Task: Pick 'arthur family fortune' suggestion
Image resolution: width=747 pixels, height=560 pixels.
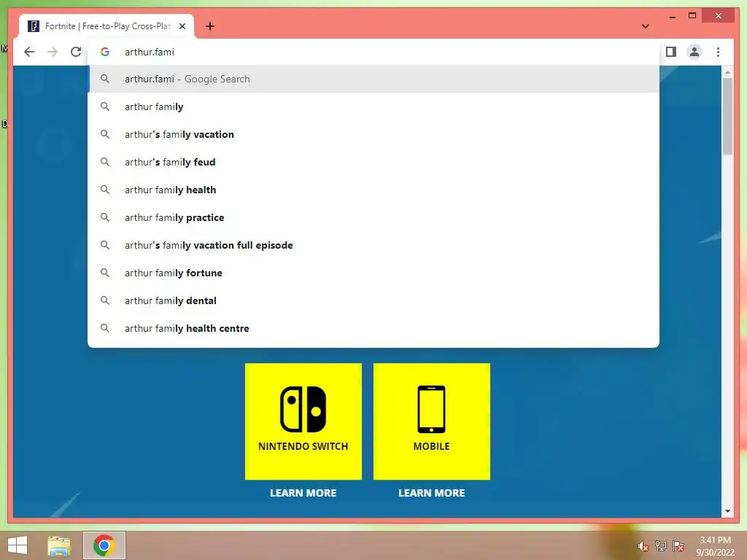Action: pos(373,273)
